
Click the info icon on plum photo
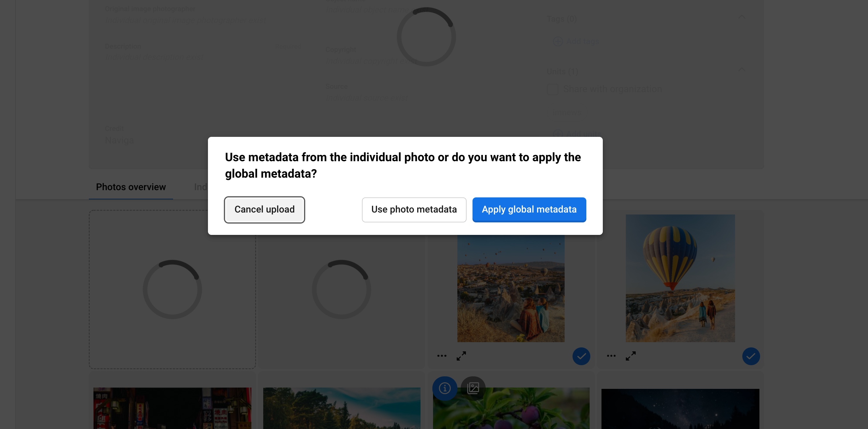445,388
